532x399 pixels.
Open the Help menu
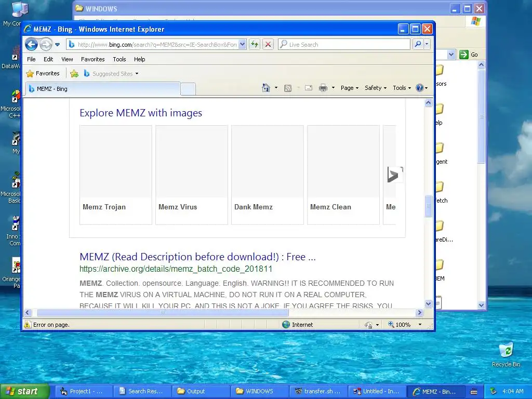139,59
